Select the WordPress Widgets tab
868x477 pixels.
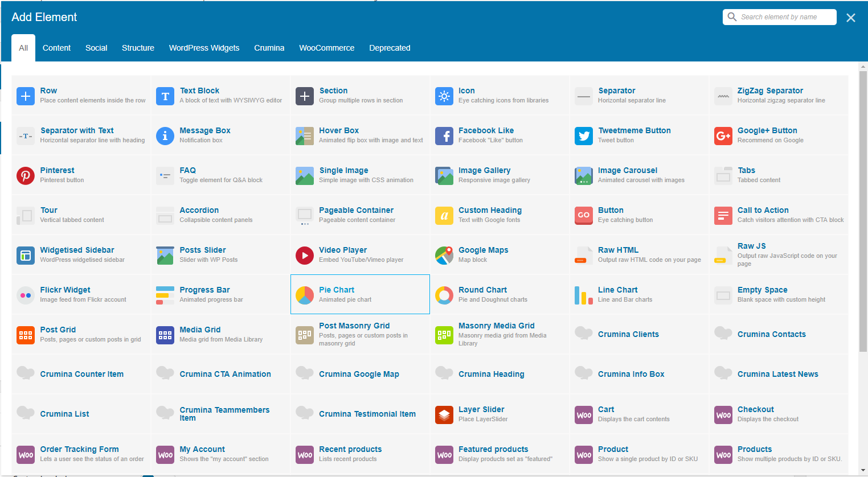pyautogui.click(x=204, y=48)
